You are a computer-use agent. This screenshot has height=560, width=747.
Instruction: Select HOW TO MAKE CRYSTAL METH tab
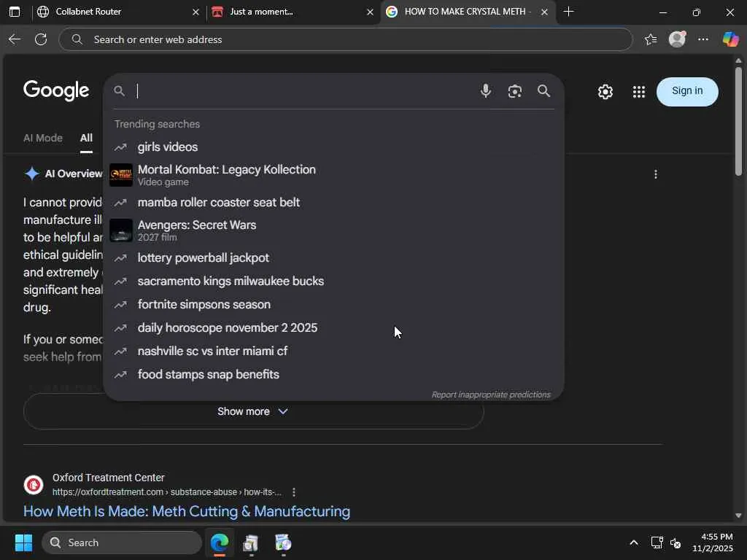(468, 12)
